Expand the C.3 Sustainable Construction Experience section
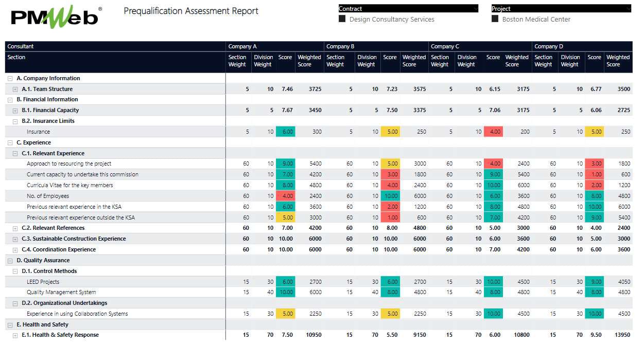 coord(15,239)
